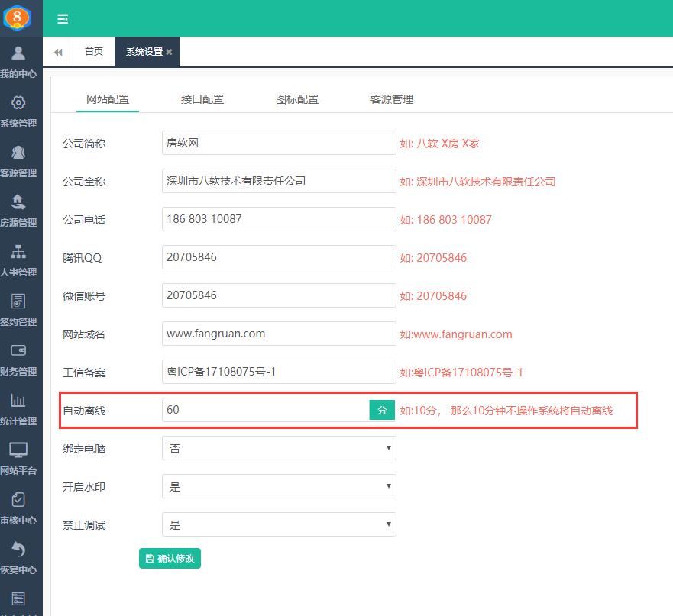673x616 pixels.
Task: Open 统计管理 bar chart icon
Action: click(18, 400)
